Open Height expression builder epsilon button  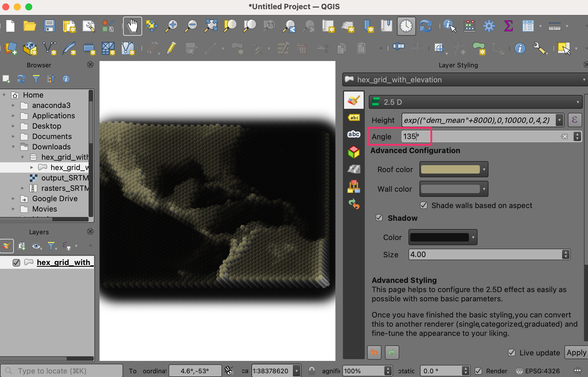click(574, 120)
